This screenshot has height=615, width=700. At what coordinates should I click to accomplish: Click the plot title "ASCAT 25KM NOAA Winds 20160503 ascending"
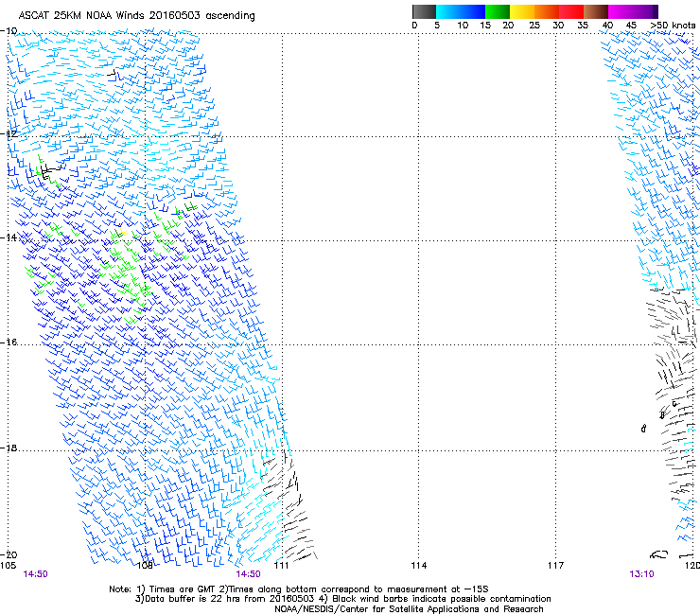click(136, 16)
